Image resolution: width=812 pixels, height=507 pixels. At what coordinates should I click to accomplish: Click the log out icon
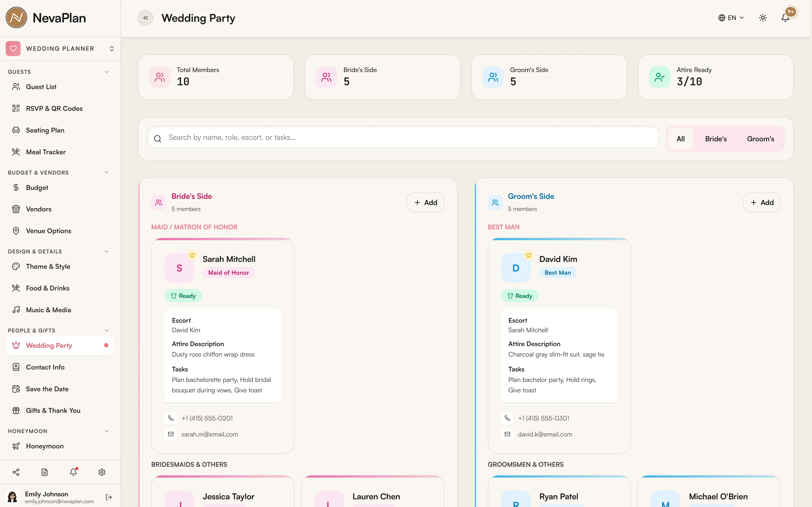point(109,497)
